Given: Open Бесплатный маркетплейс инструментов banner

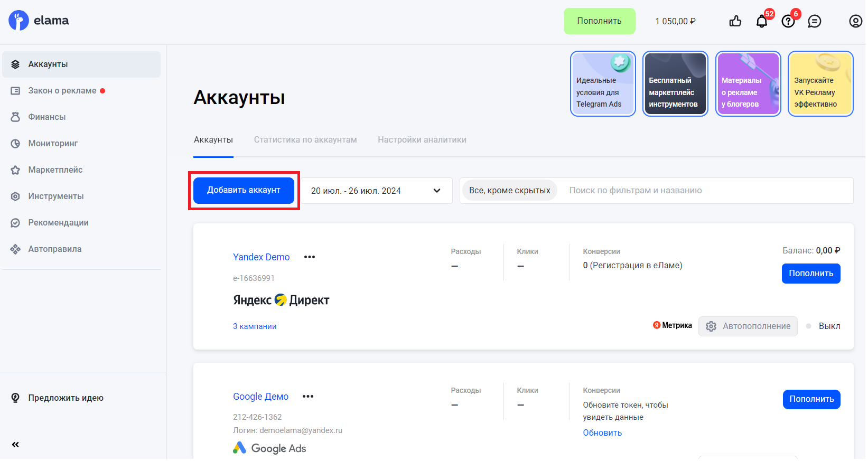Looking at the screenshot, I should (675, 83).
